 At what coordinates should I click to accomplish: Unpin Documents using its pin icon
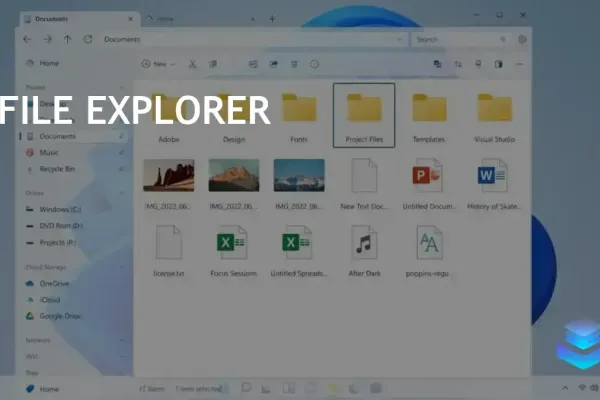click(121, 136)
